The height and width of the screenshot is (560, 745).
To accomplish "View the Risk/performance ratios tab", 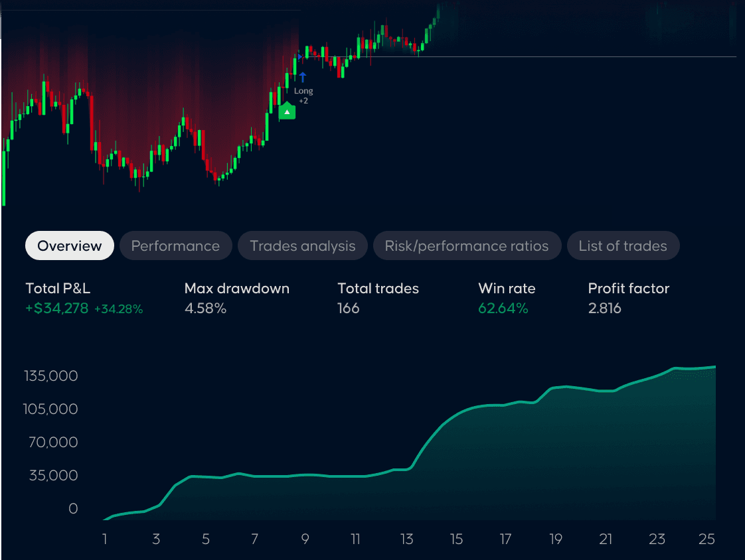I will coord(467,245).
